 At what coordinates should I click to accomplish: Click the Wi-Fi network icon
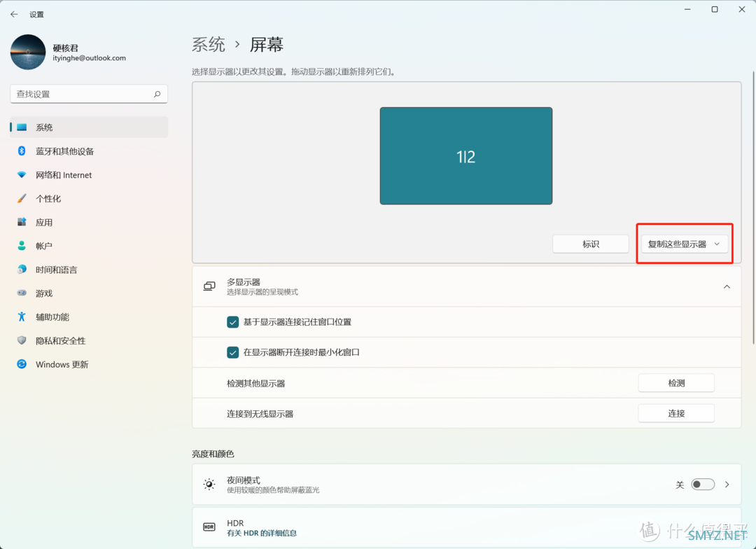click(22, 174)
